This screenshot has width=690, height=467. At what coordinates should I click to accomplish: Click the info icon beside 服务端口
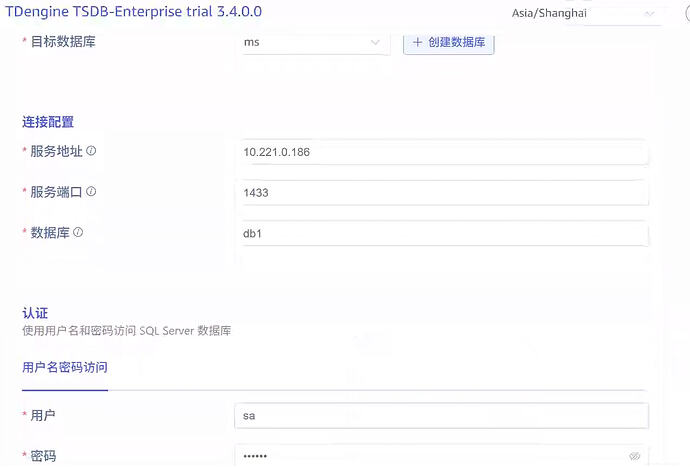(91, 192)
